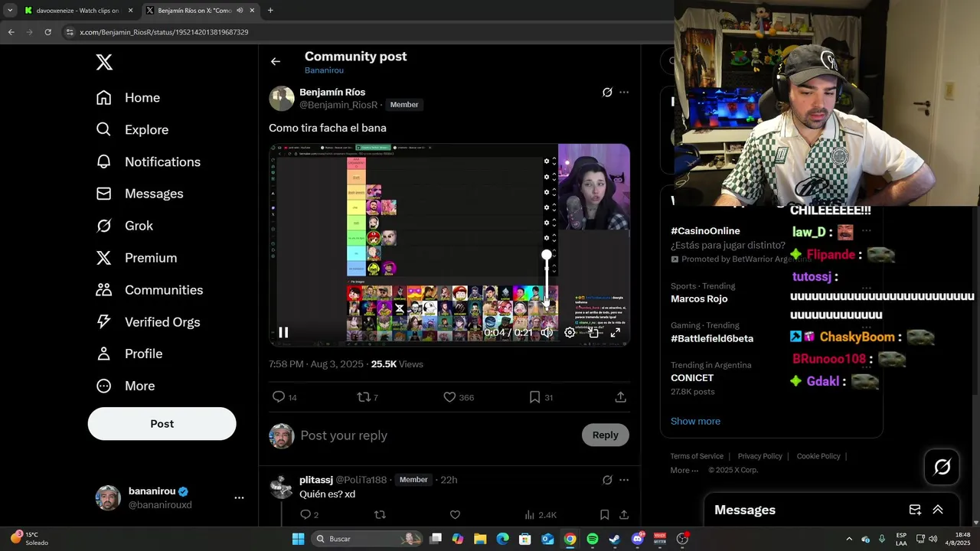Click the X logo
The width and height of the screenshot is (980, 551).
(x=104, y=63)
